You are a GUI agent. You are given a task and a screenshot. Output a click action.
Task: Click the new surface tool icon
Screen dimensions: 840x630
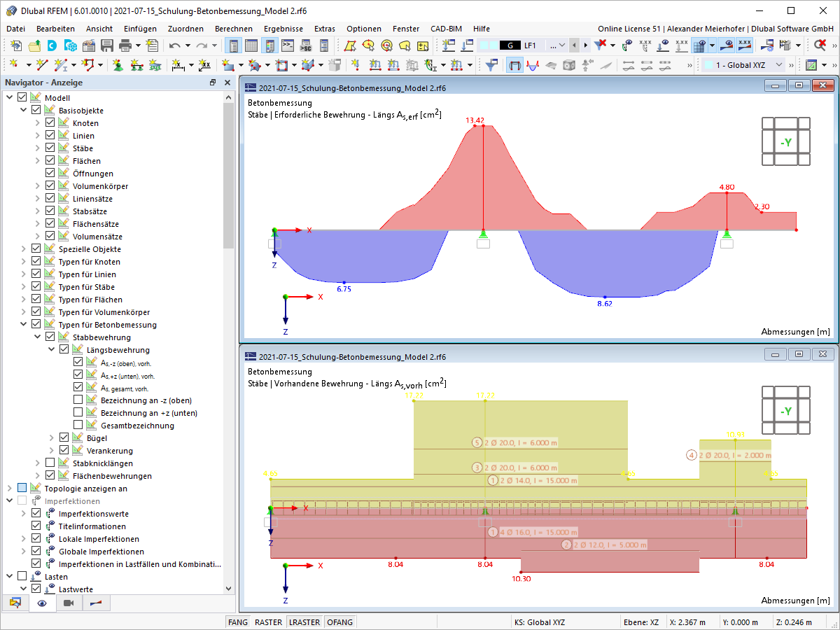(228, 65)
